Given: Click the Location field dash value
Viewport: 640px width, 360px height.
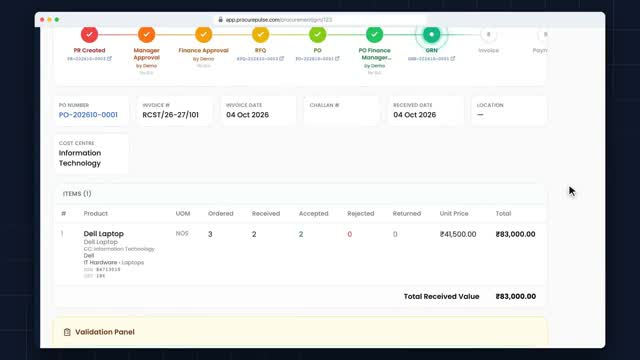Looking at the screenshot, I should (x=480, y=115).
